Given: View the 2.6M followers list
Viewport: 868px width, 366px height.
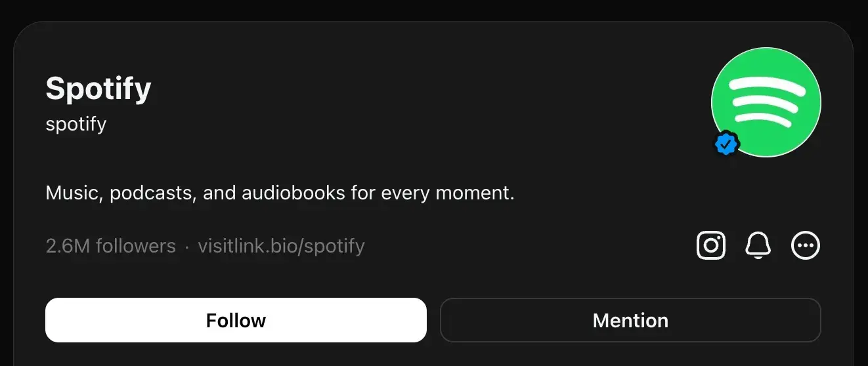Looking at the screenshot, I should pyautogui.click(x=110, y=246).
